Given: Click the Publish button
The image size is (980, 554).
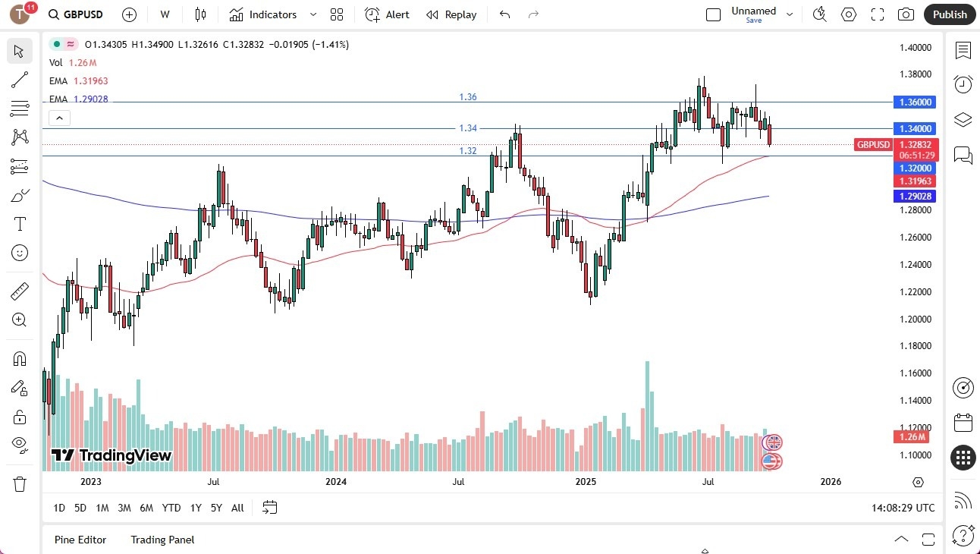Looking at the screenshot, I should (x=949, y=14).
